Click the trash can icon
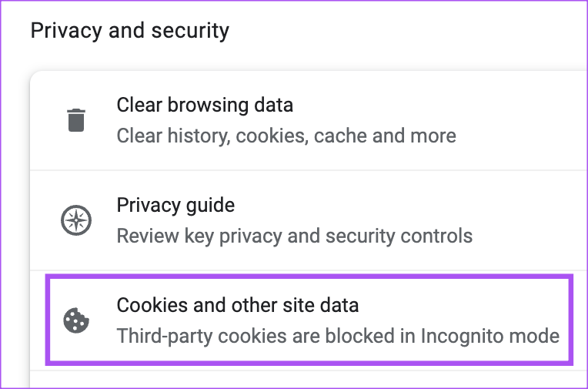588x389 pixels. tap(75, 120)
